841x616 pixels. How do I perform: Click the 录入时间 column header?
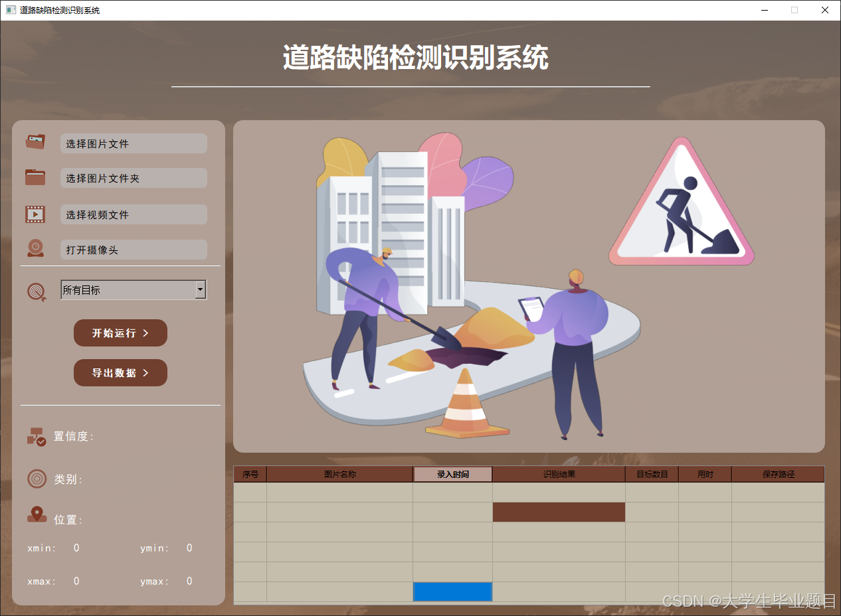pos(453,474)
